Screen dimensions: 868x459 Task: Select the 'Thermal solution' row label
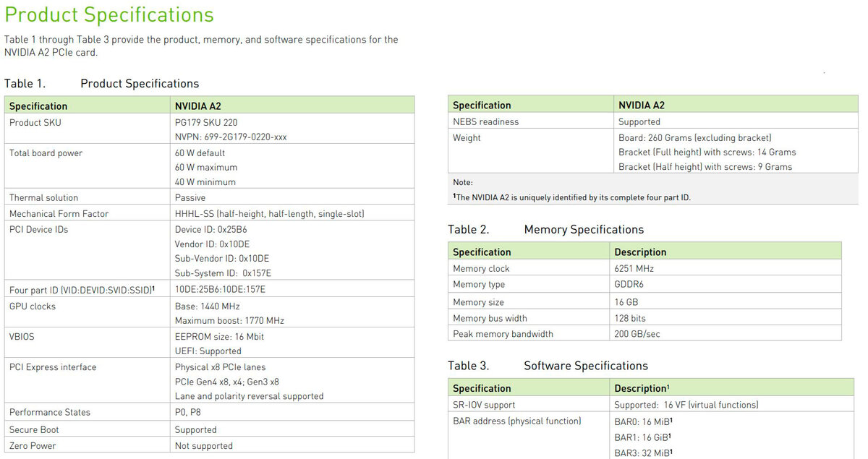pyautogui.click(x=43, y=198)
